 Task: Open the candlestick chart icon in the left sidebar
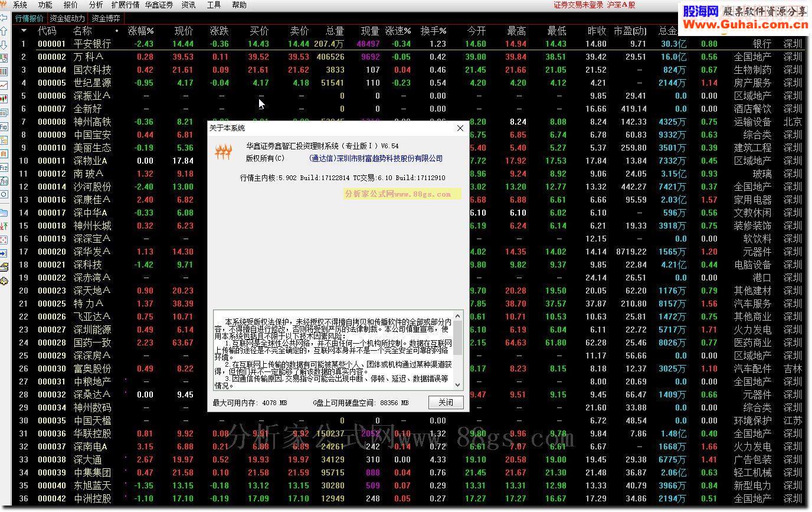(x=4, y=99)
